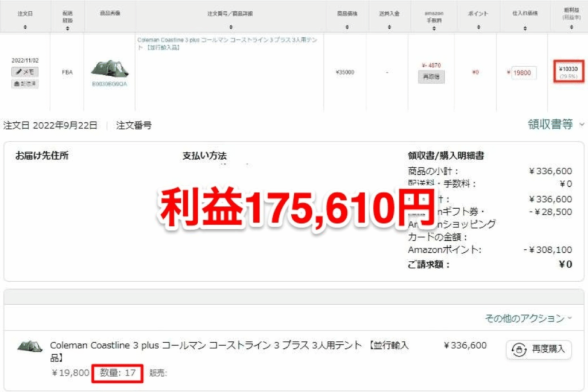Screen dimensions: 588x392
Task: Select 商品の小計 amount ¥336,600
Action: pos(551,171)
